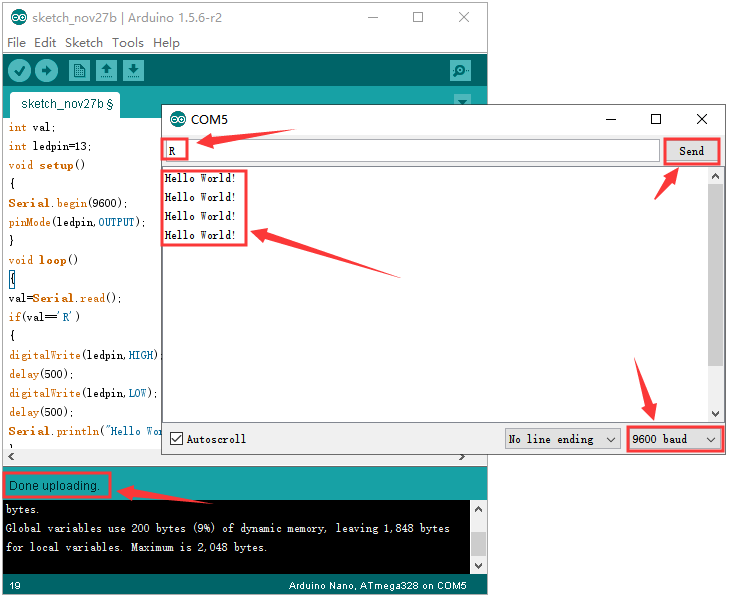Open the Tools menu

pyautogui.click(x=127, y=43)
